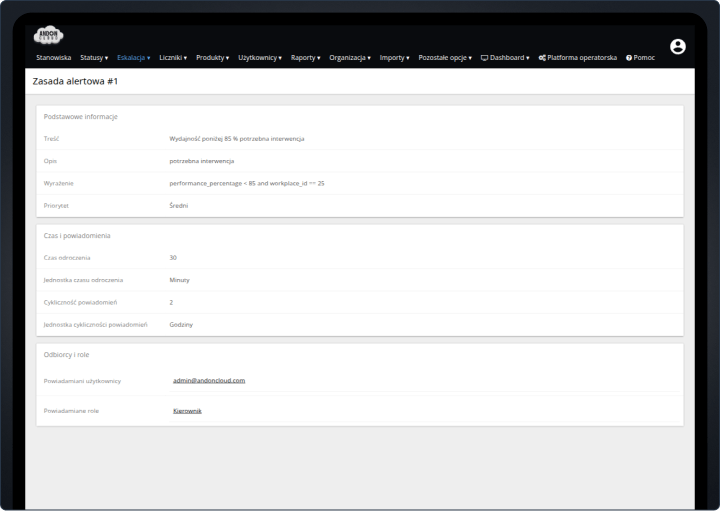This screenshot has height=511, width=720.
Task: Go to the Stanowiska page
Action: [53, 58]
